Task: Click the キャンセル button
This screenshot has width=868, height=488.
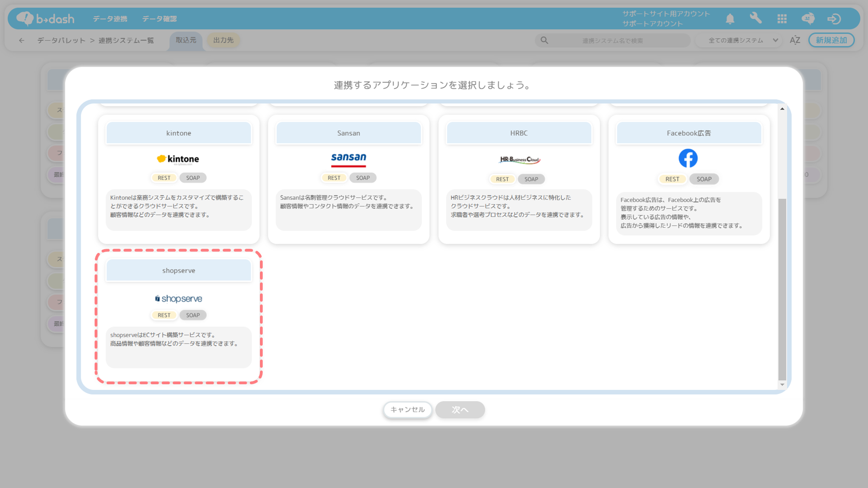Action: point(407,409)
